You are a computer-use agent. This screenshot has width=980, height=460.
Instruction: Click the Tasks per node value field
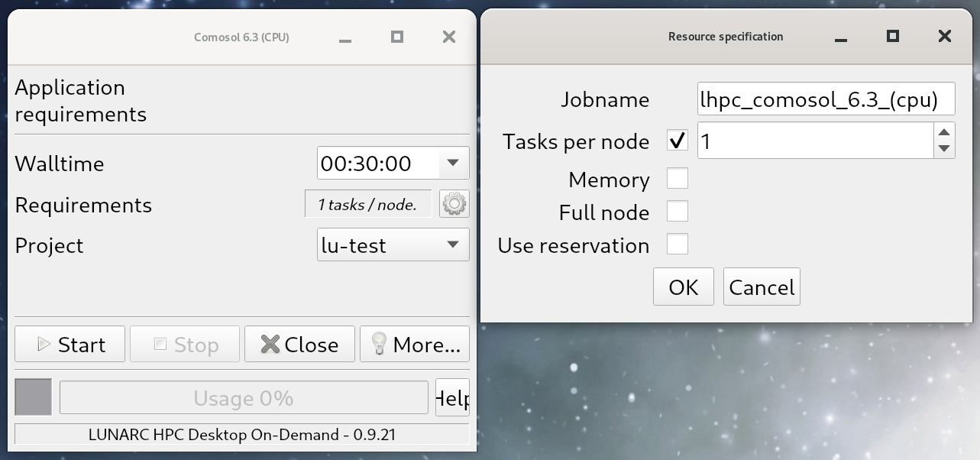(x=815, y=141)
